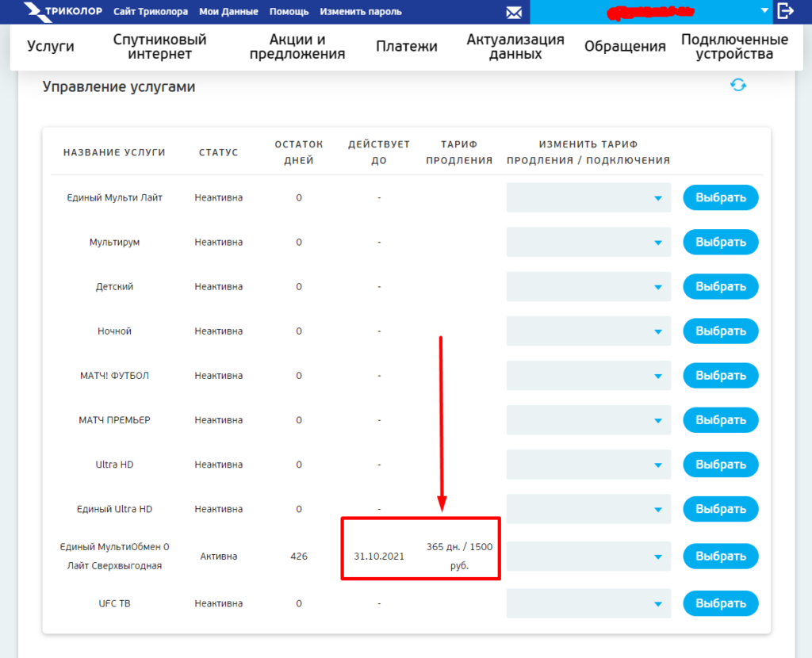
Task: Click the 365 дн. / 1500 руб. tariff
Action: click(459, 557)
